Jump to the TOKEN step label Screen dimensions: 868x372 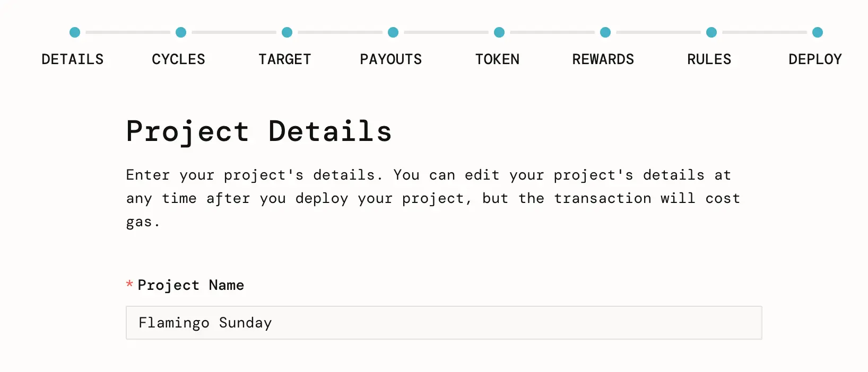[497, 59]
